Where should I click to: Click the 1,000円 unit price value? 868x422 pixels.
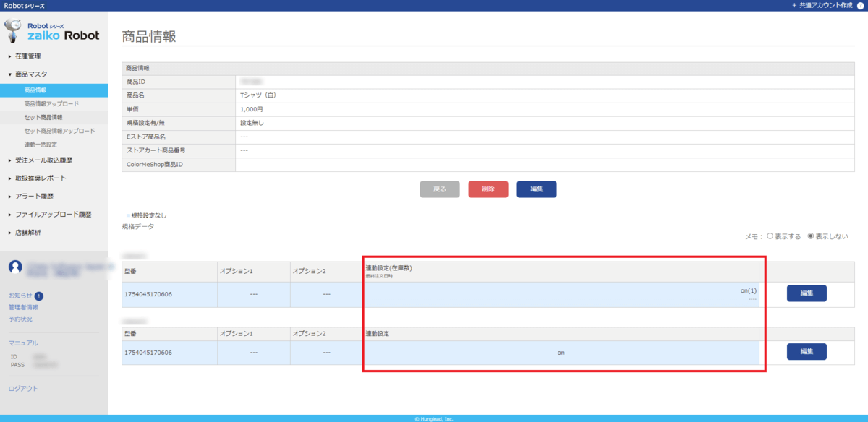(252, 109)
